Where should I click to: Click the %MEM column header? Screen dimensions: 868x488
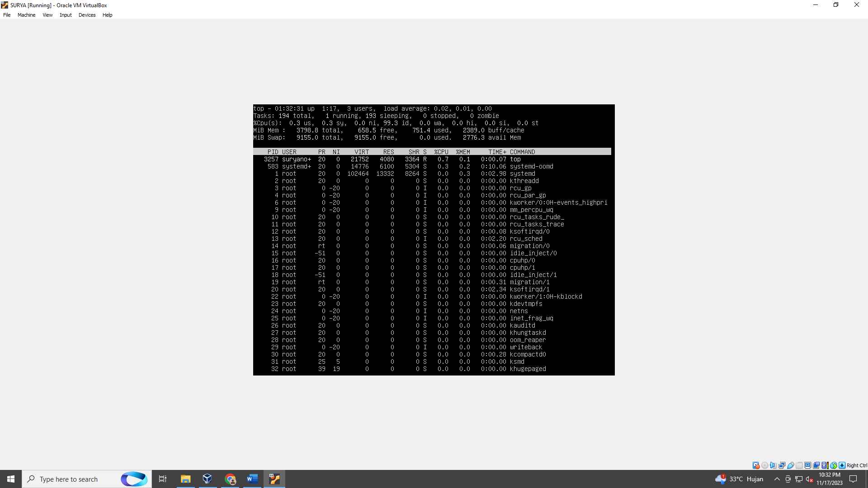[463, 152]
